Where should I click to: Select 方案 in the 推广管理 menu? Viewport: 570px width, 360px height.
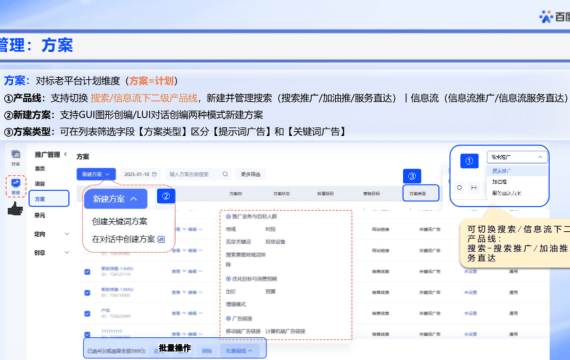tap(49, 199)
